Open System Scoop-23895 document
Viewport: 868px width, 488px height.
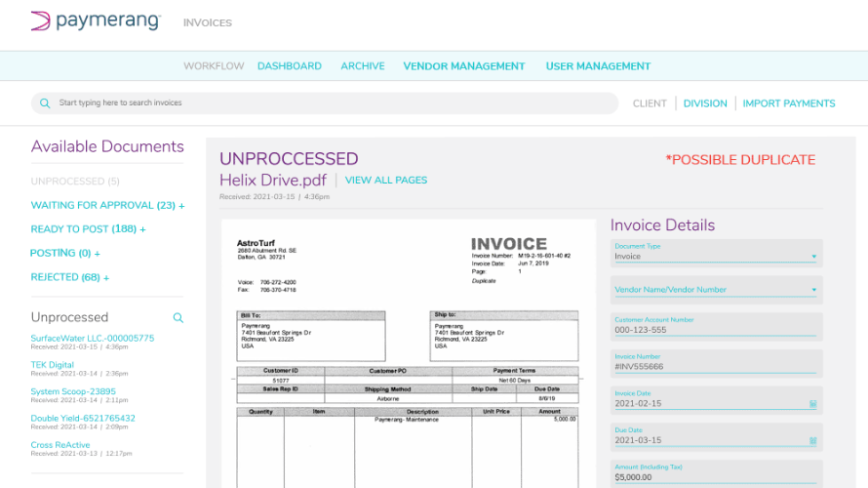[x=73, y=391]
